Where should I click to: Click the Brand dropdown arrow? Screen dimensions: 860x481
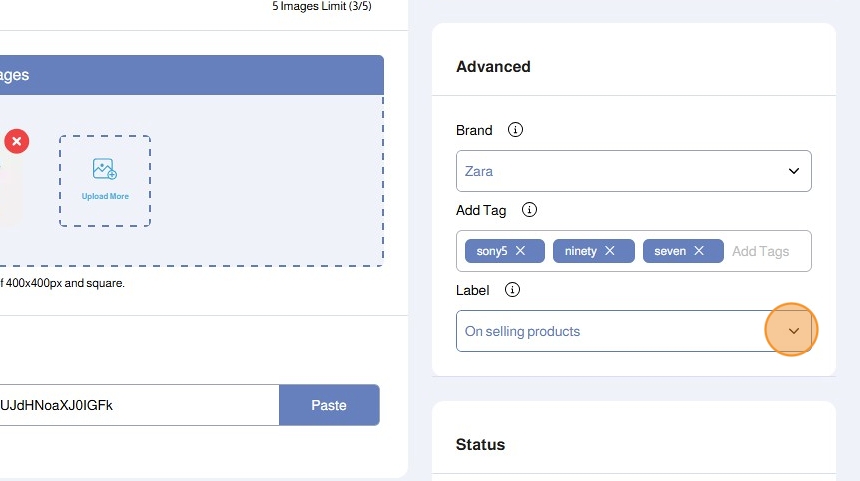(x=794, y=171)
